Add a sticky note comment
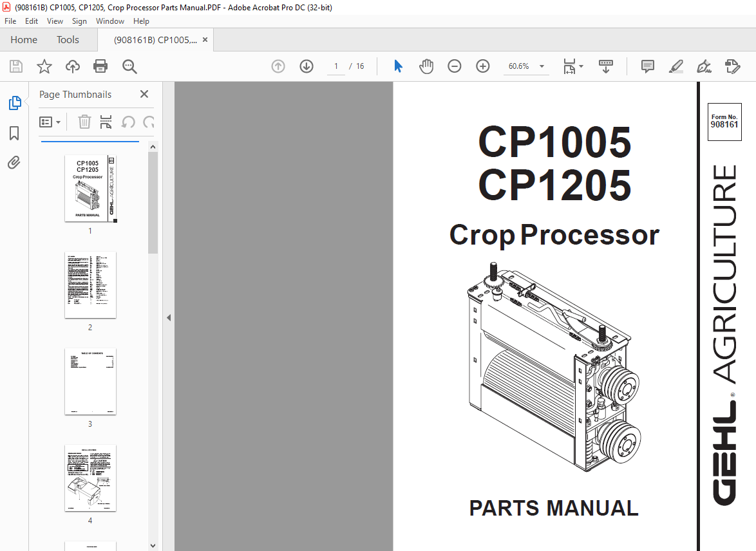The width and height of the screenshot is (756, 551). click(648, 66)
